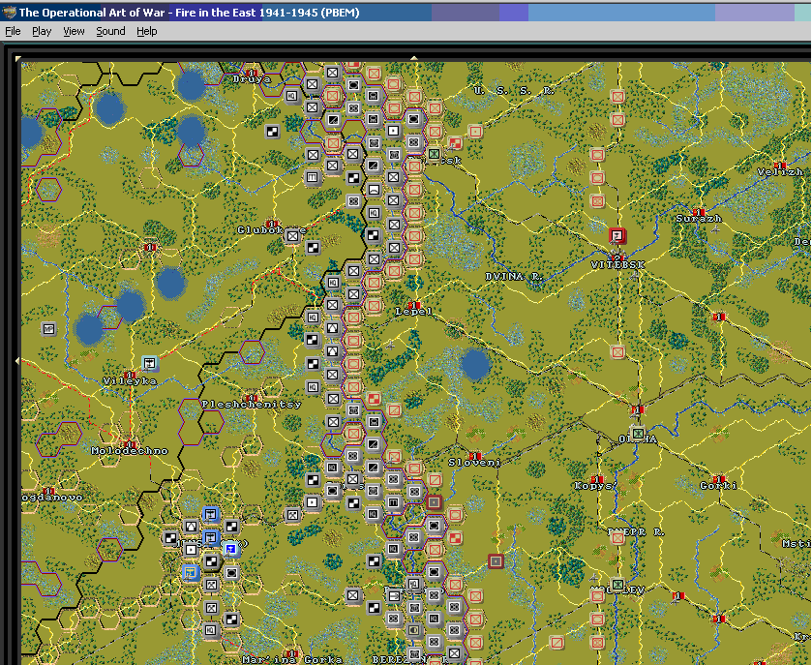Click the map scroll arrow in the top-left corner
812x665 pixels.
click(18, 59)
